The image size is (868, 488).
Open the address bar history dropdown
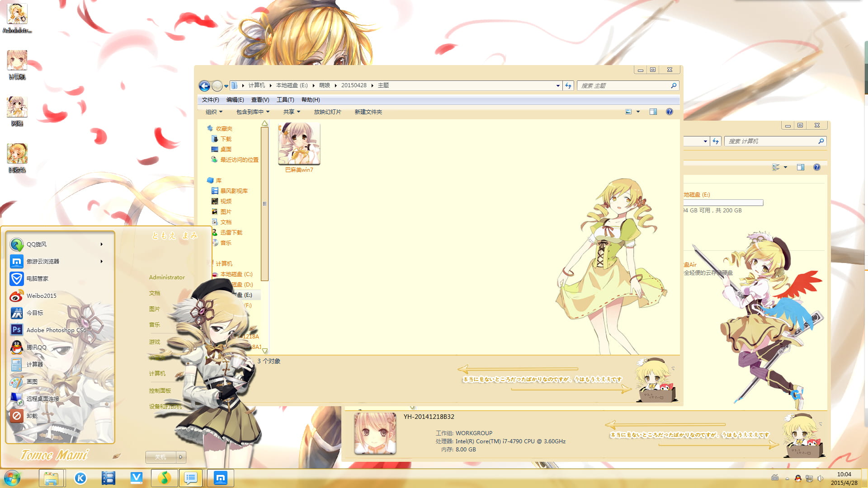click(557, 85)
